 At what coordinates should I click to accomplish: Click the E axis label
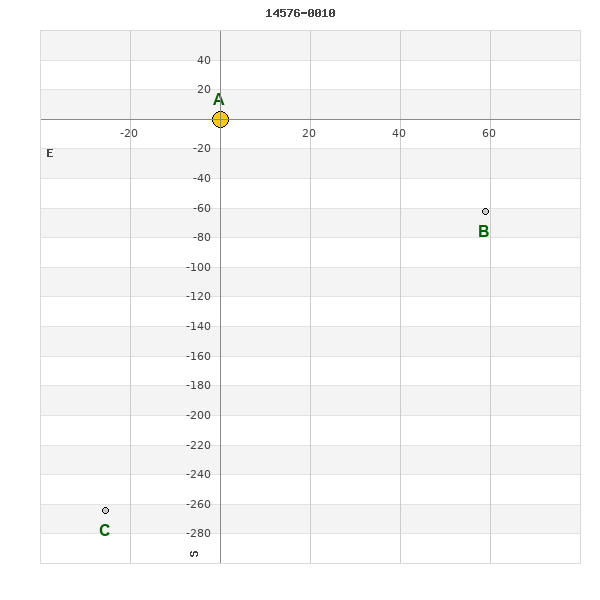(50, 153)
